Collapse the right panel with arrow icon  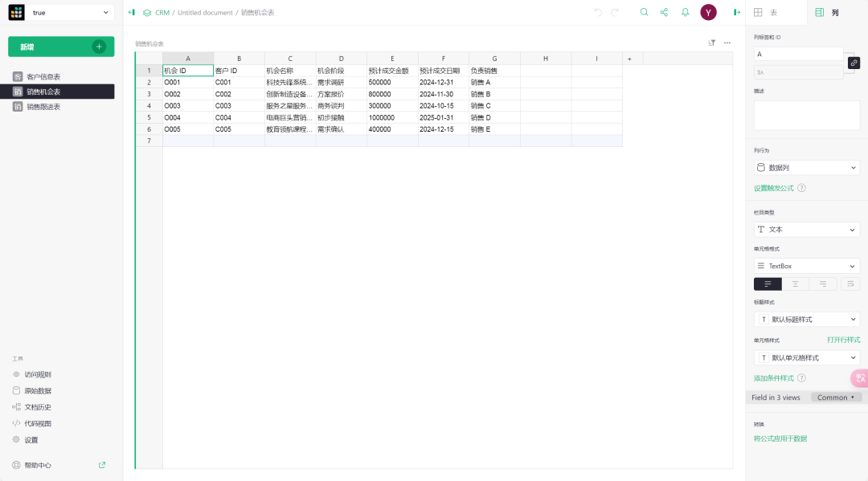[736, 12]
